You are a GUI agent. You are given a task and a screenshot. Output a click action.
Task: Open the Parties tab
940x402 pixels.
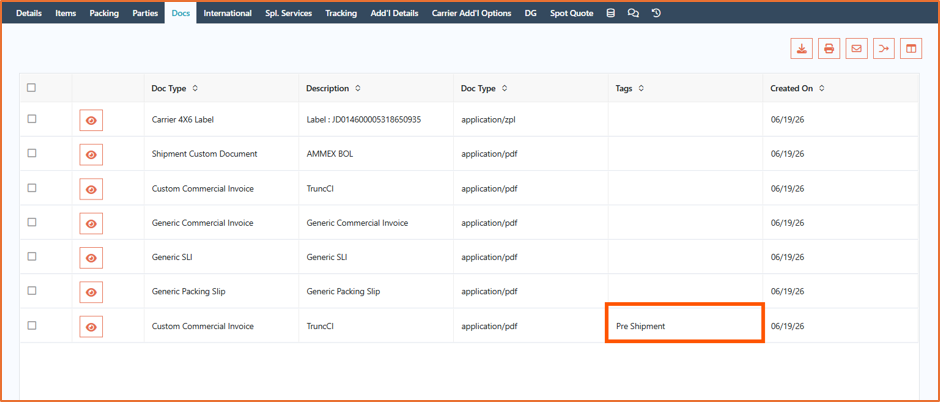[x=145, y=13]
